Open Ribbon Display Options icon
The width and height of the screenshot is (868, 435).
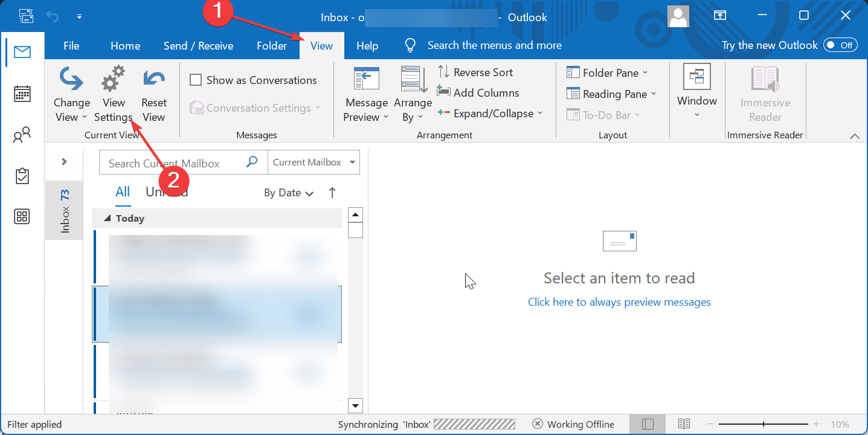[x=720, y=16]
